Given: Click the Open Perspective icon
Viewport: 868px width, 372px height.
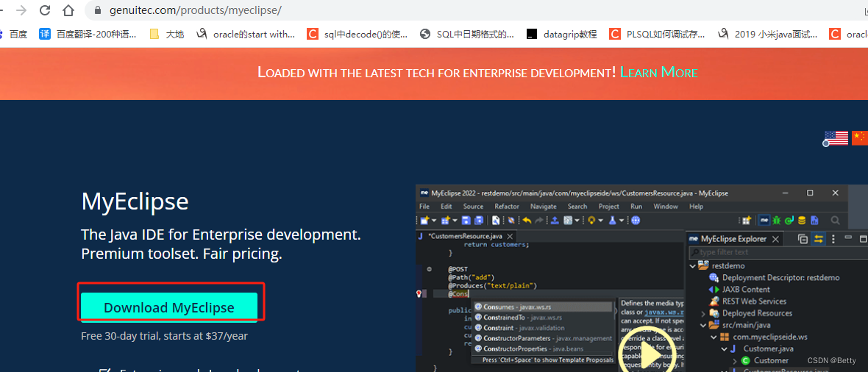Looking at the screenshot, I should pyautogui.click(x=747, y=221).
